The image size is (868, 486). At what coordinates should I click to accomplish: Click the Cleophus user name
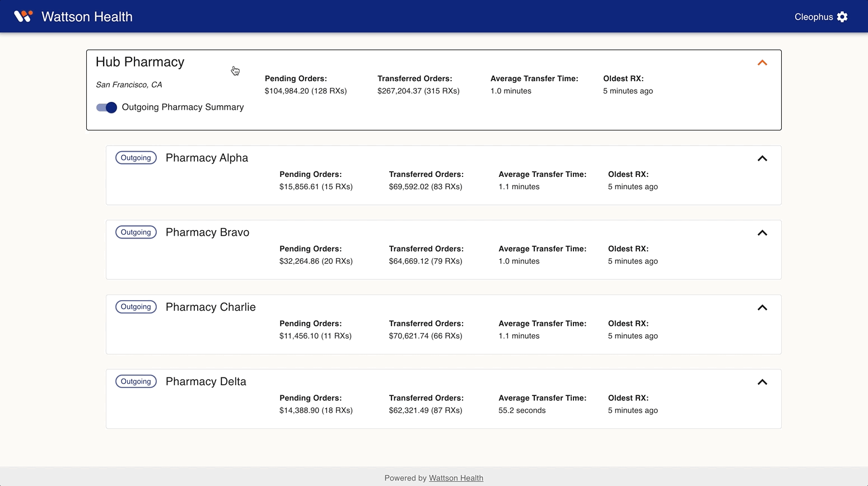[x=813, y=17]
